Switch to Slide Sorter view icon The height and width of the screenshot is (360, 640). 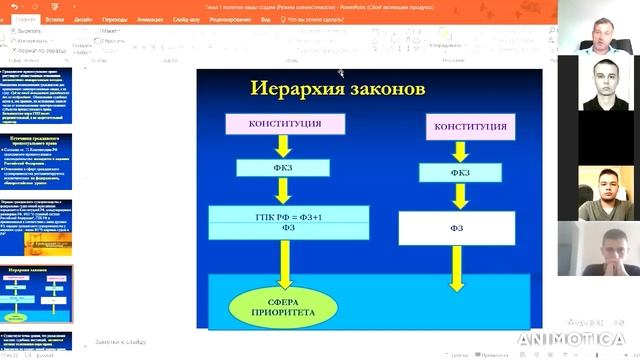point(536,355)
